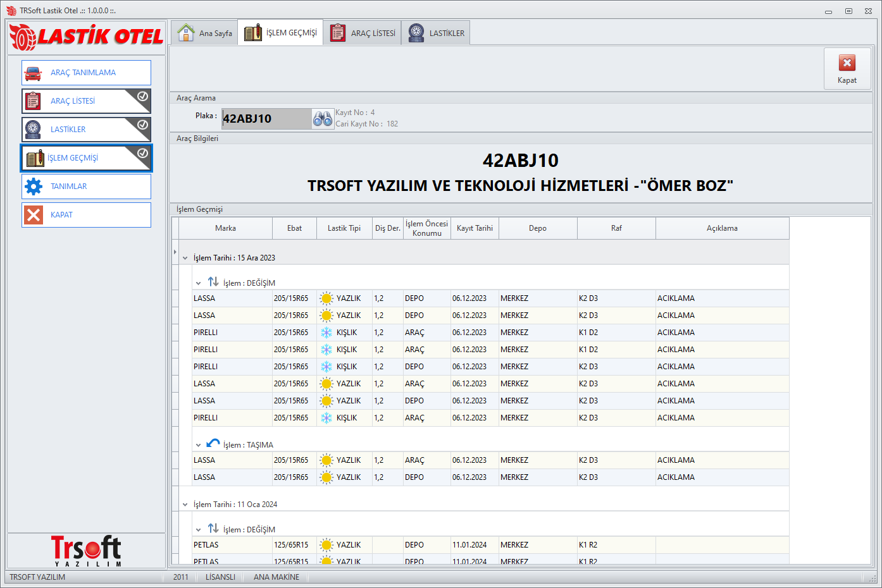Switch to the Ana Sayfa tab
This screenshot has width=882, height=588.
(x=204, y=33)
